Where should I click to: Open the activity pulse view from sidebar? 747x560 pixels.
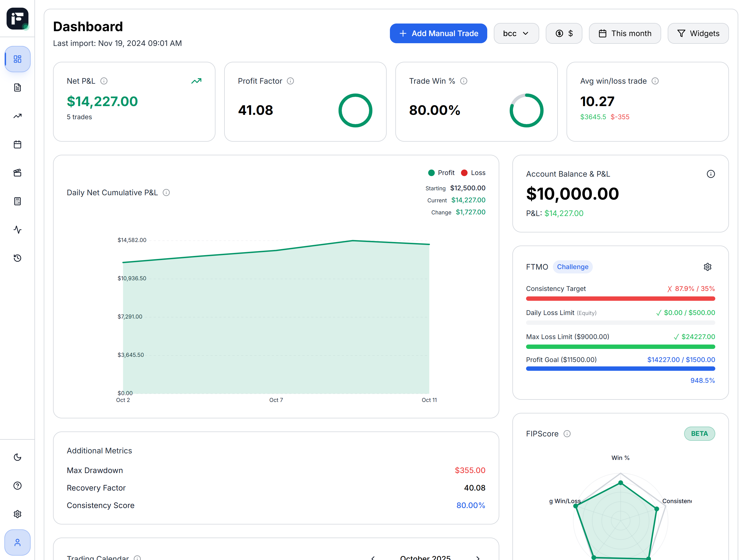coord(17,230)
